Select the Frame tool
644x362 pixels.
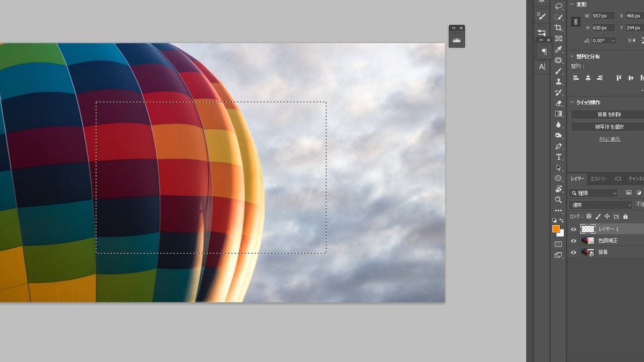[x=559, y=39]
